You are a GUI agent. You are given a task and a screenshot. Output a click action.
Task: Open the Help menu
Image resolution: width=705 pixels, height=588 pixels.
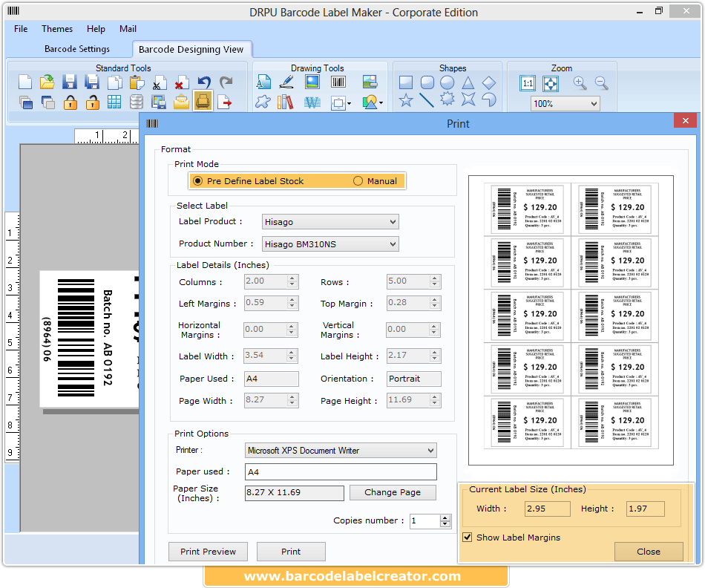click(96, 29)
